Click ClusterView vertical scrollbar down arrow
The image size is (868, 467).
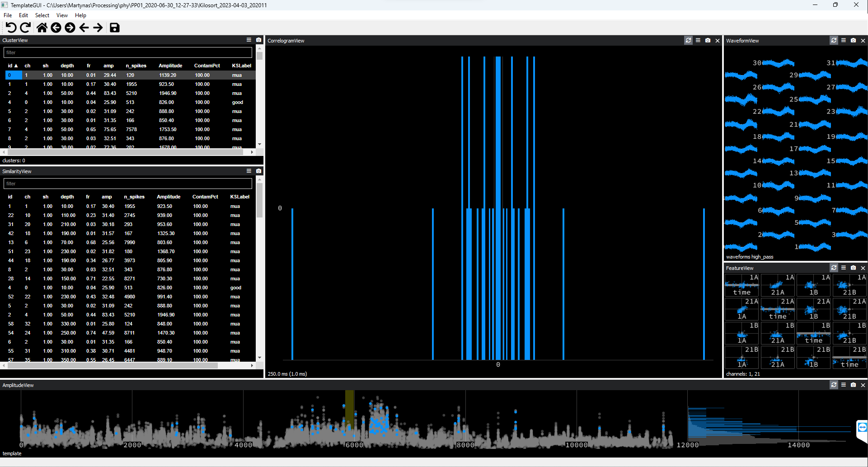(x=259, y=144)
